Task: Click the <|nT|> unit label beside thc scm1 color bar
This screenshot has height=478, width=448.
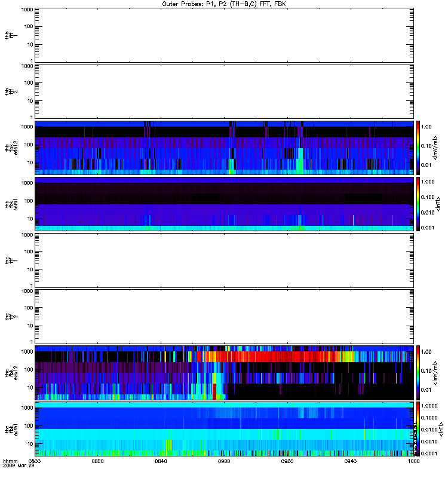Action: tap(441, 429)
